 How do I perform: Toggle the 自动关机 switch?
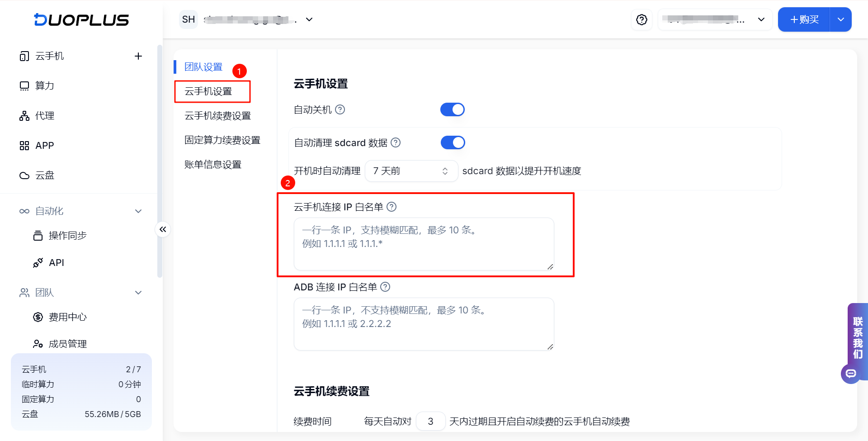click(453, 109)
